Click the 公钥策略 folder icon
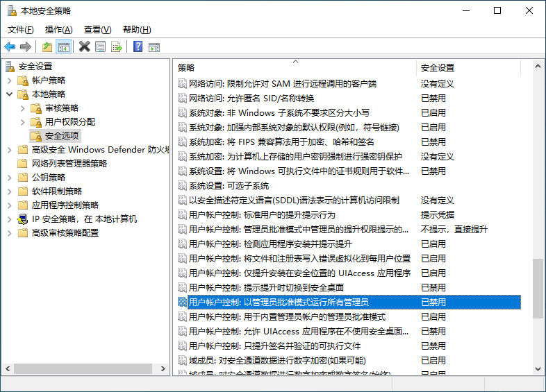This screenshot has width=546, height=392. (x=23, y=178)
